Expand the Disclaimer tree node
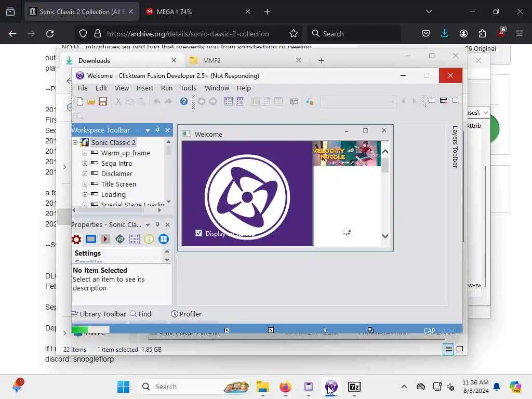 pos(85,174)
